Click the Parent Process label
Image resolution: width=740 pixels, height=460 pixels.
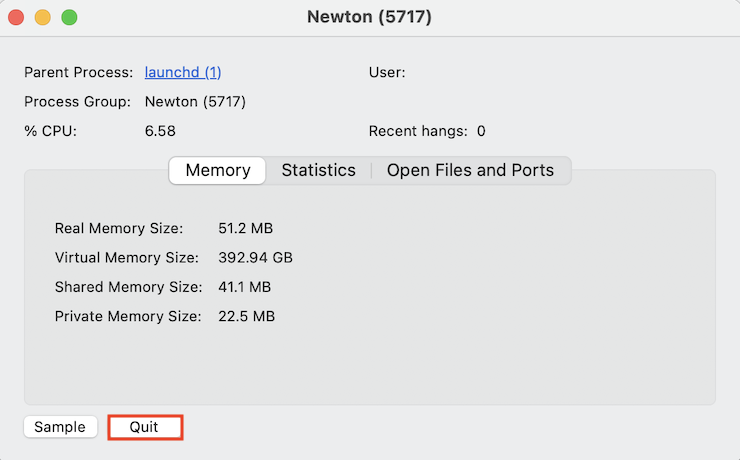tap(79, 72)
